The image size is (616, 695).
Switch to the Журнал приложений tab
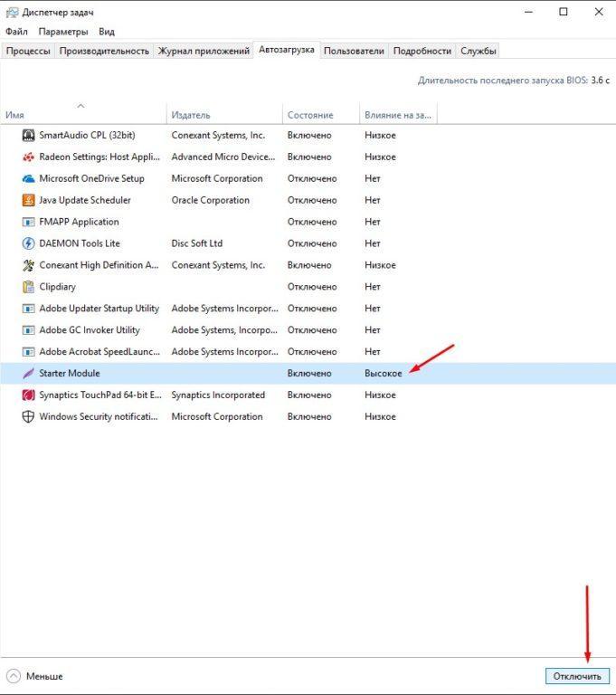(x=204, y=51)
